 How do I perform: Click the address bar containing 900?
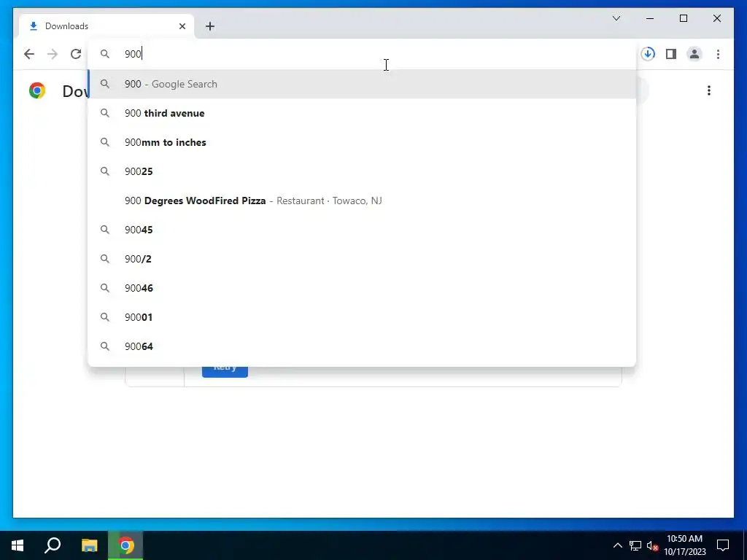coord(362,54)
